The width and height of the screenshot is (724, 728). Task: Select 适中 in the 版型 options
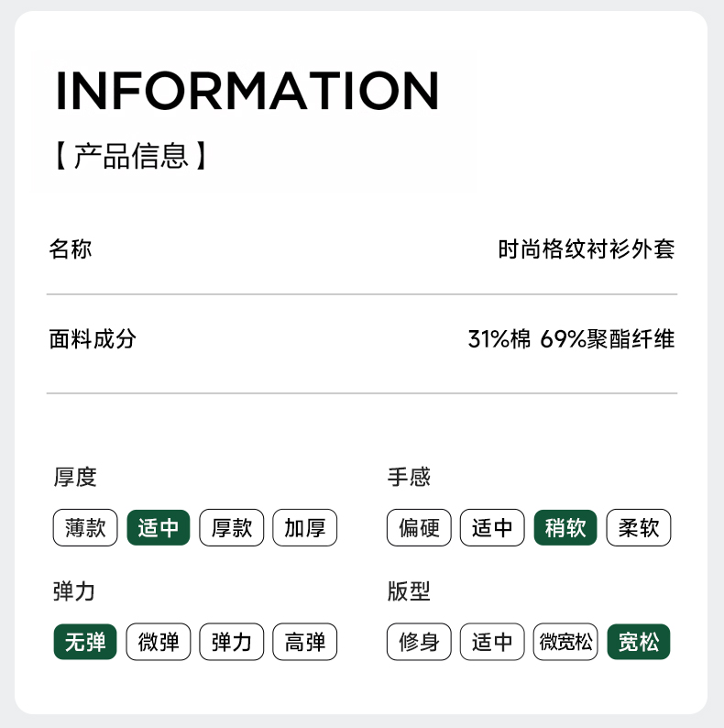coord(492,642)
